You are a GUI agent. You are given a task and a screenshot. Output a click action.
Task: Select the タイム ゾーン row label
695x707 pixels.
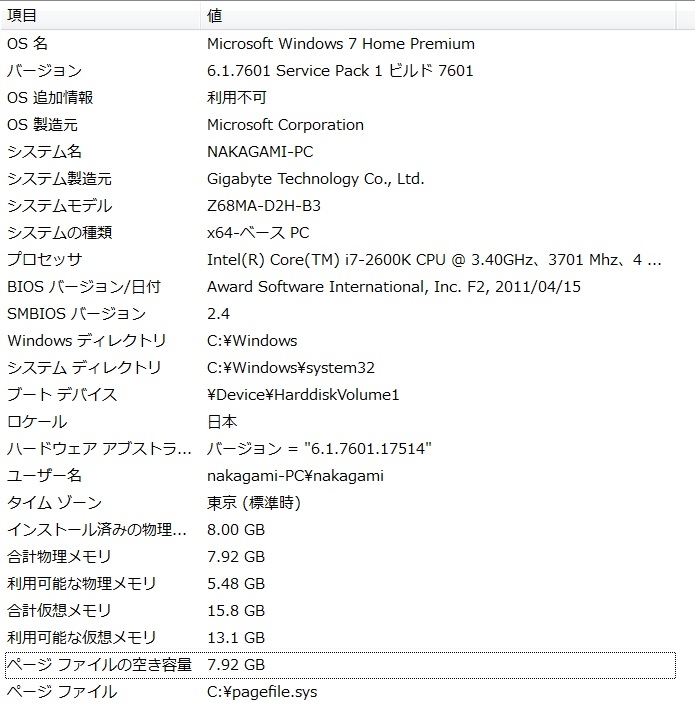click(54, 503)
